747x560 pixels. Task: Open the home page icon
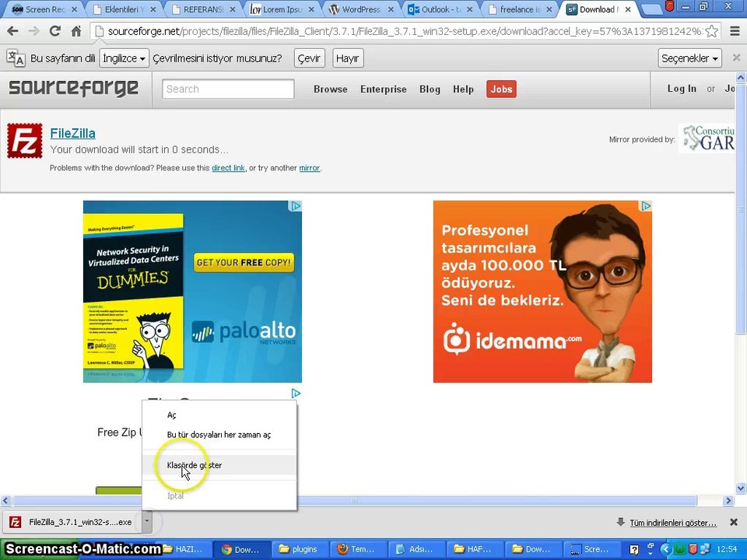click(76, 31)
